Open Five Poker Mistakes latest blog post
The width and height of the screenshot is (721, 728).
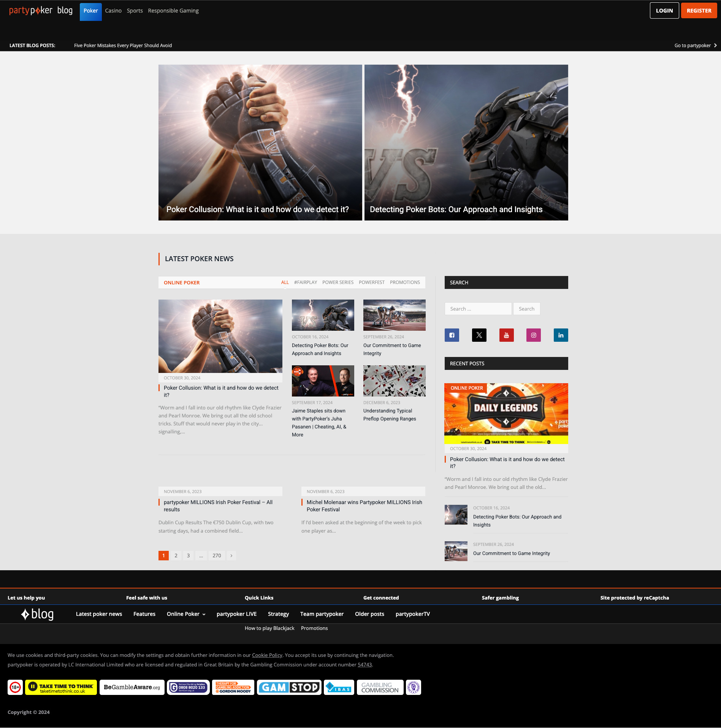[x=123, y=45]
